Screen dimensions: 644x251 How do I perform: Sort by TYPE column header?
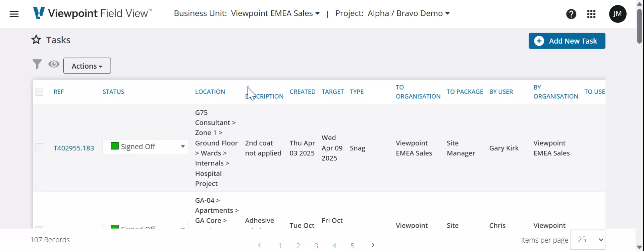(357, 92)
